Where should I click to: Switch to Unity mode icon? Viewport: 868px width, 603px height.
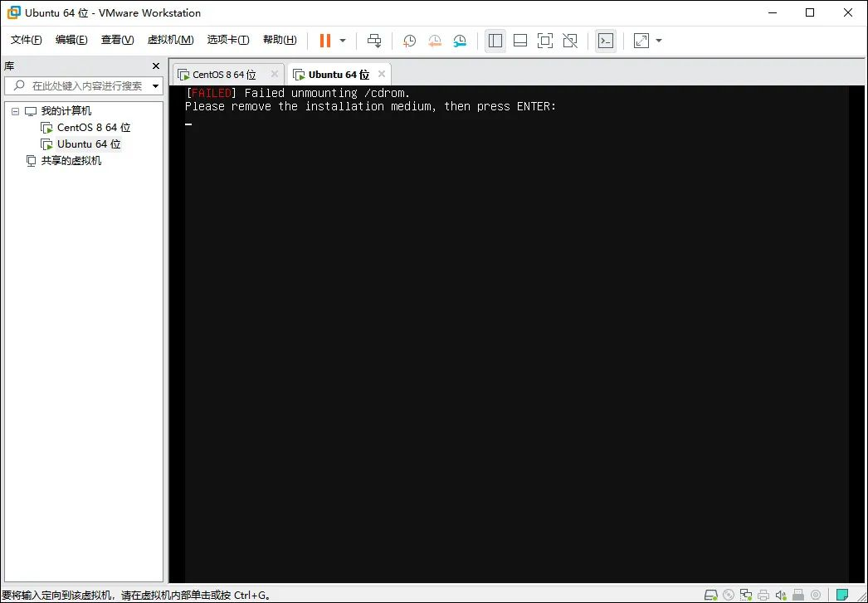[570, 41]
